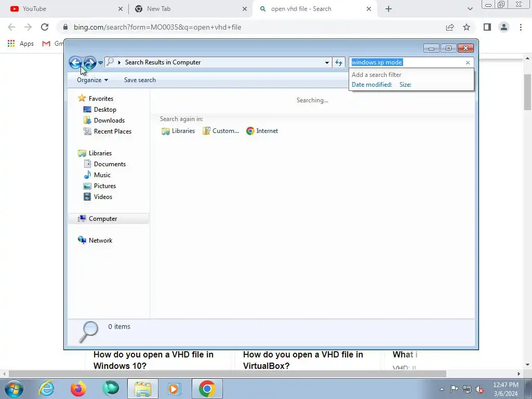This screenshot has height=399, width=532.
Task: Open Chrome tab search dropdown
Action: [x=470, y=9]
